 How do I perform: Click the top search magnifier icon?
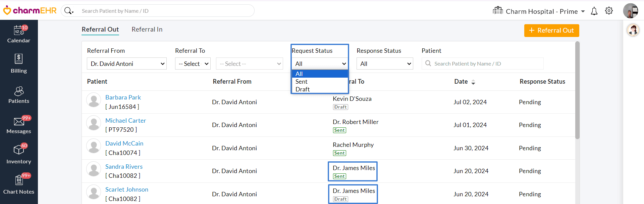coord(68,11)
